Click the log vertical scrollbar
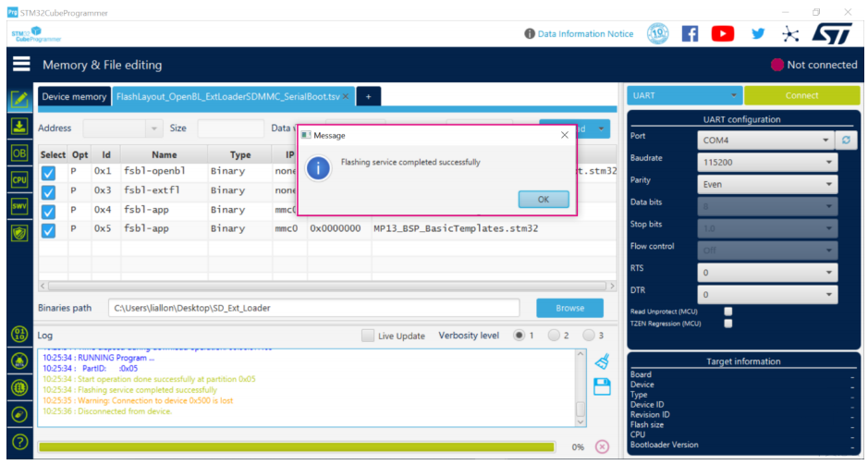The height and width of the screenshot is (465, 868). coord(581,387)
